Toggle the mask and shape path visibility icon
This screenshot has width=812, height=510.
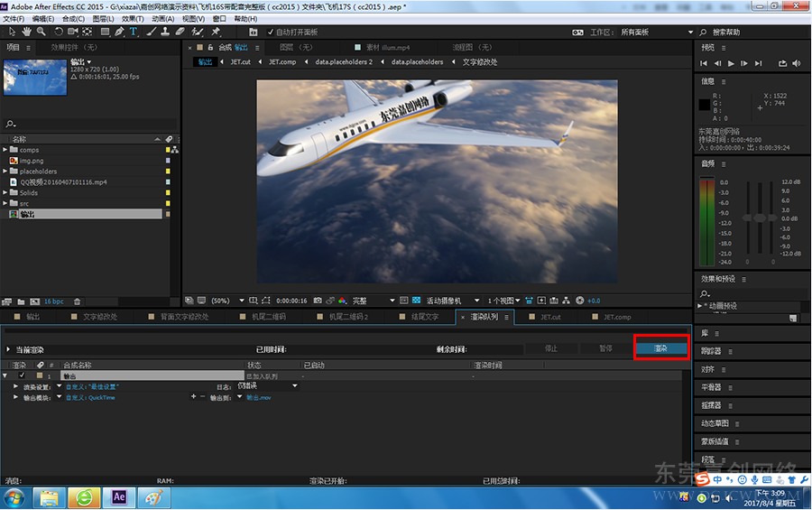pos(265,301)
